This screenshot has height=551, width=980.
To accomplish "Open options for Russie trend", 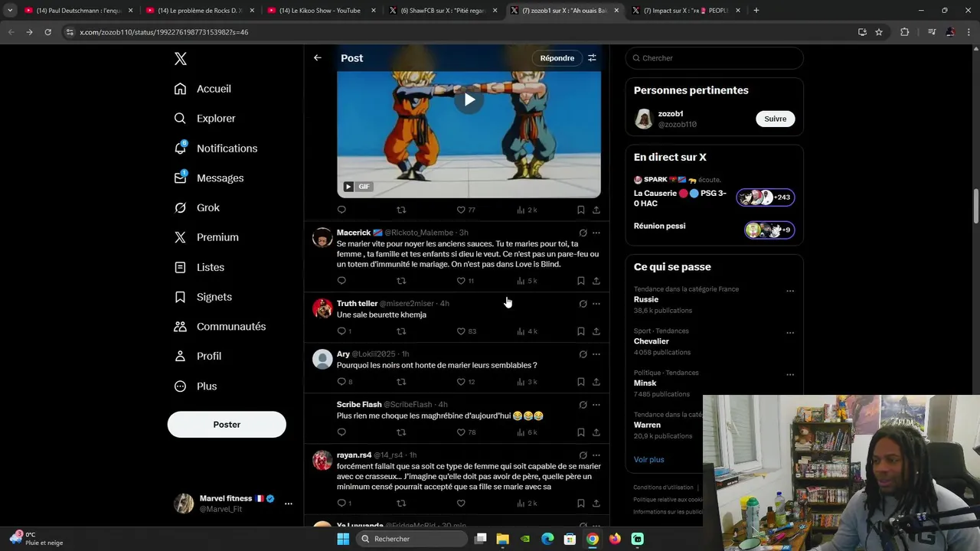I will coord(790,291).
